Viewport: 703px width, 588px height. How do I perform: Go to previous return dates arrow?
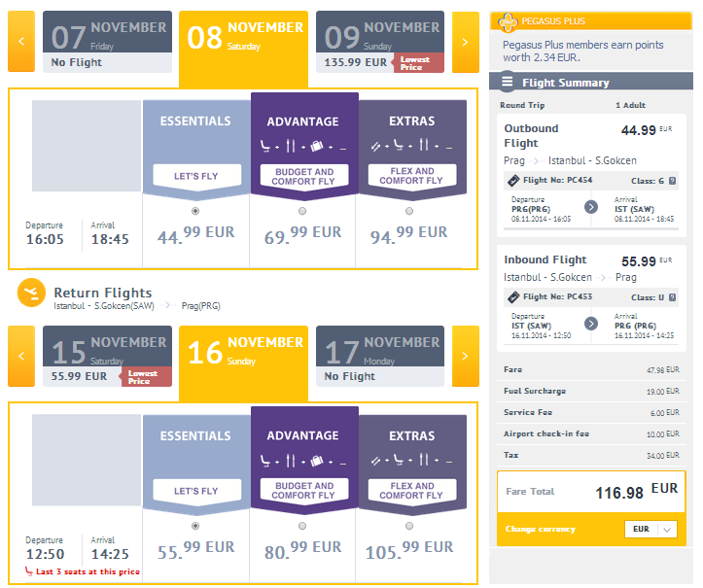21,357
